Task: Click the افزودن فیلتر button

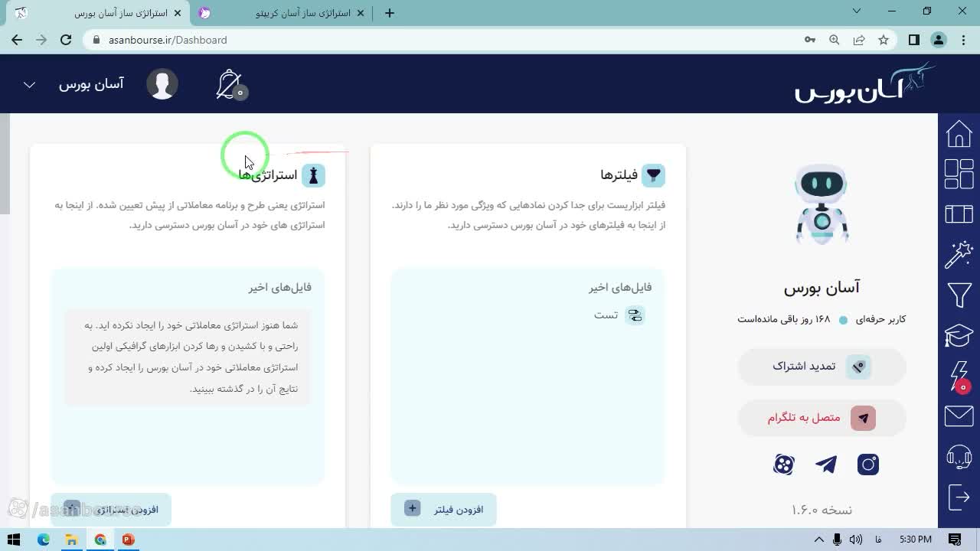Action: pos(443,509)
